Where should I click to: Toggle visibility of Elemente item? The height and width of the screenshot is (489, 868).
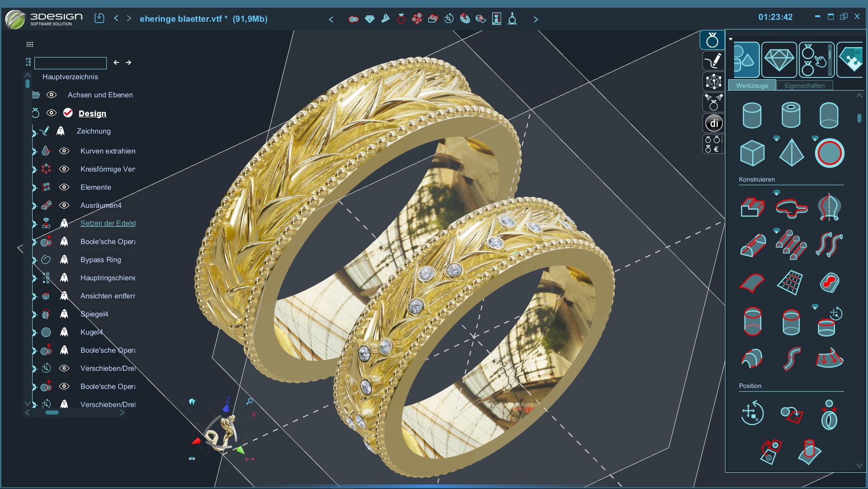point(64,187)
